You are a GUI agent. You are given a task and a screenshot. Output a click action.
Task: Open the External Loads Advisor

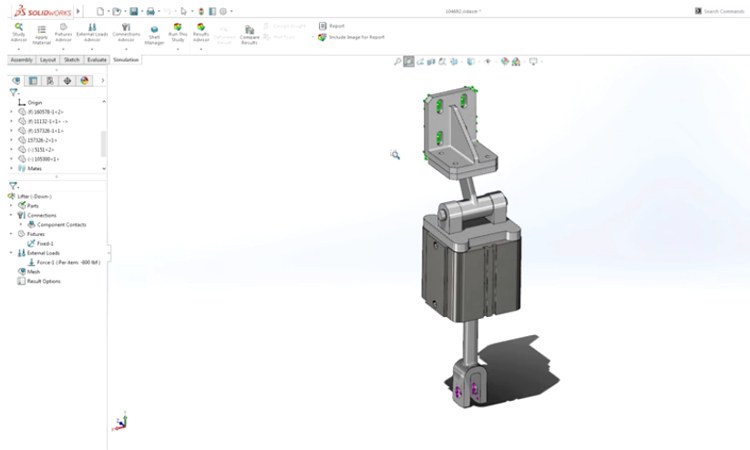point(93,31)
